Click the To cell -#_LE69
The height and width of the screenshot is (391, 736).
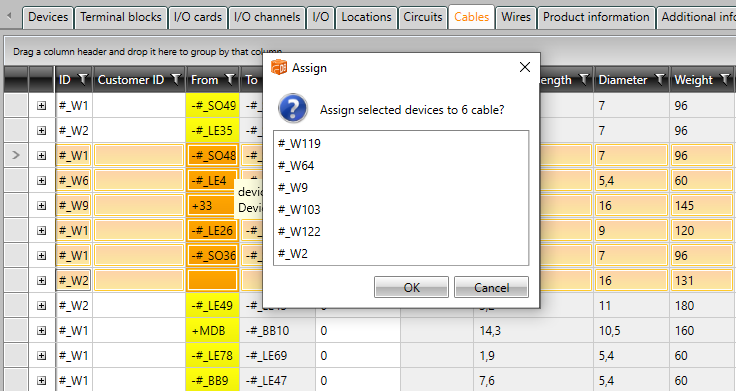(x=277, y=356)
